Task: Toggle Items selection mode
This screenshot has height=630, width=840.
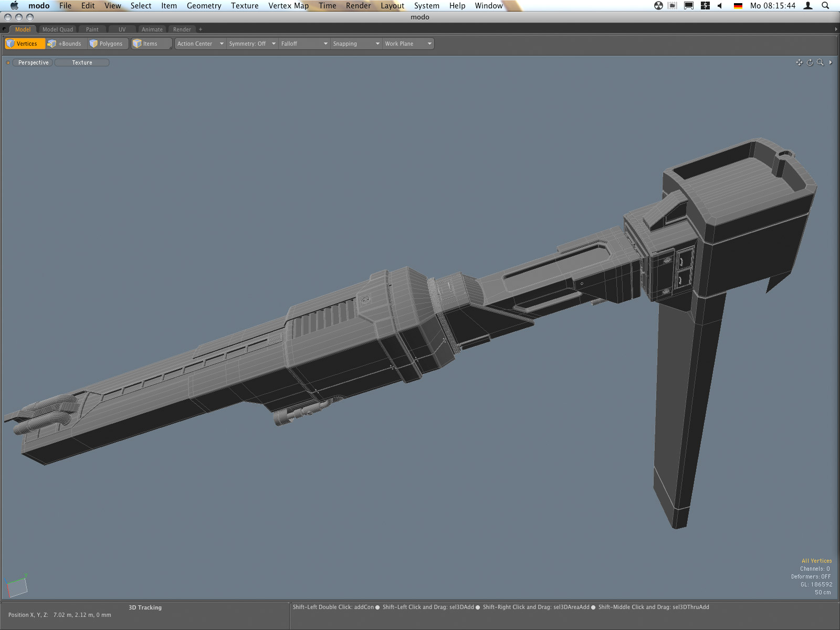Action: (150, 44)
